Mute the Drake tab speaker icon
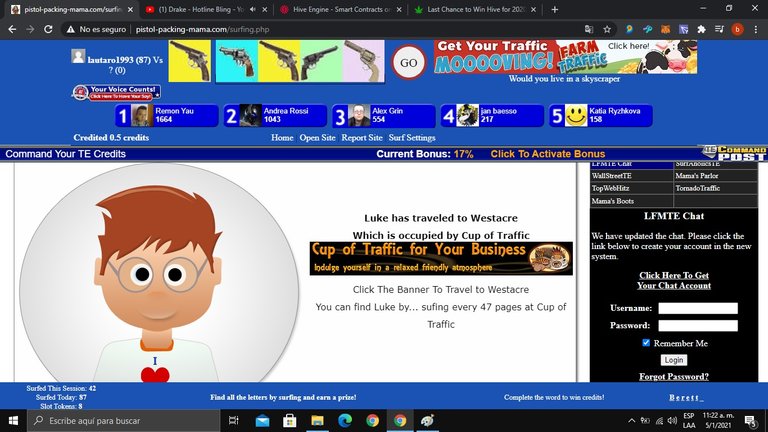Image resolution: width=768 pixels, height=432 pixels. (253, 9)
